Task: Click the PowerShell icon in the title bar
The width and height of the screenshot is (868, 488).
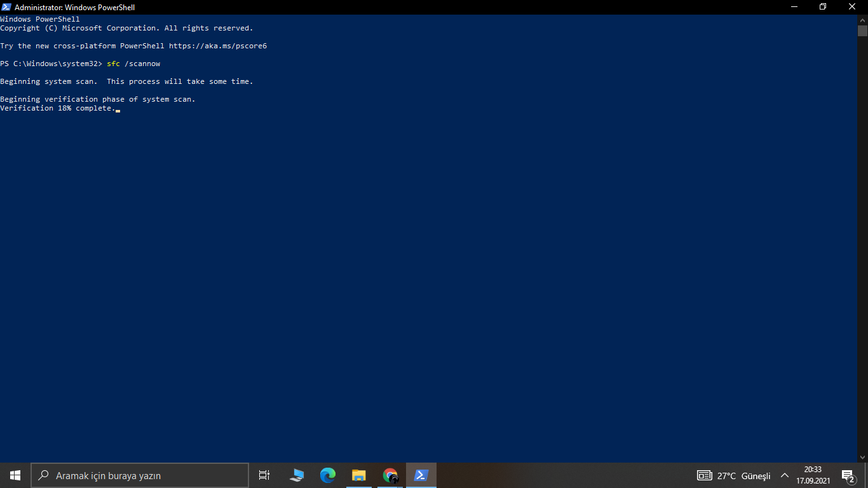Action: tap(6, 7)
